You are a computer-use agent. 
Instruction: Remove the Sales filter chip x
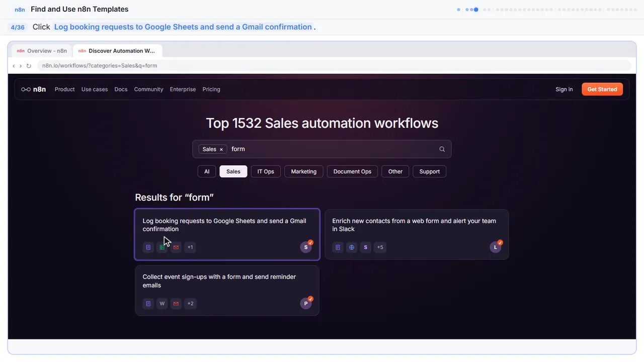click(x=221, y=149)
